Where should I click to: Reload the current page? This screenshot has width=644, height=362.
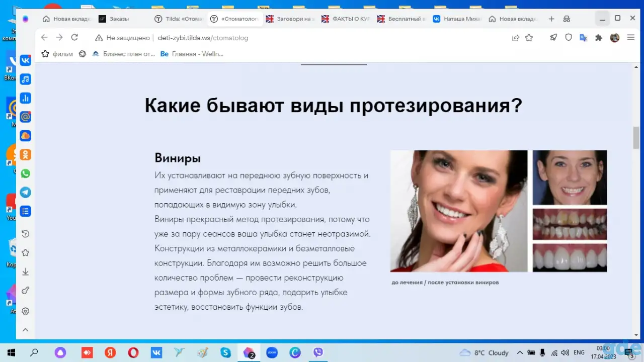point(74,38)
